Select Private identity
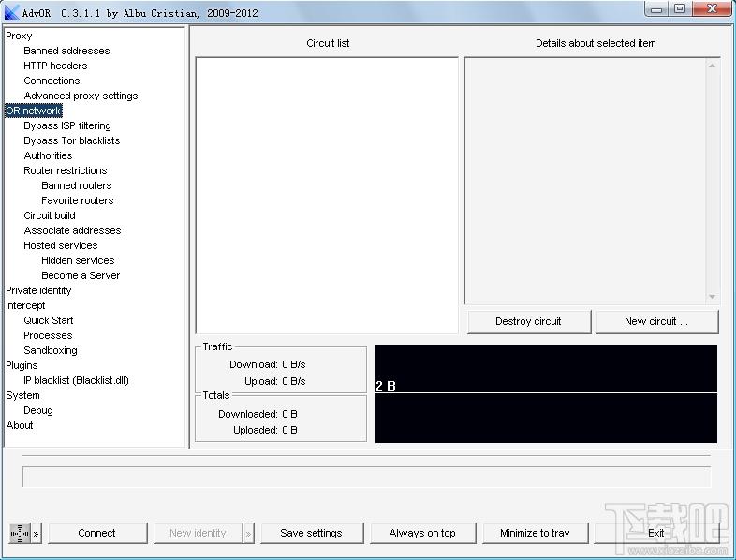Viewport: 736px width, 560px height. pos(38,291)
